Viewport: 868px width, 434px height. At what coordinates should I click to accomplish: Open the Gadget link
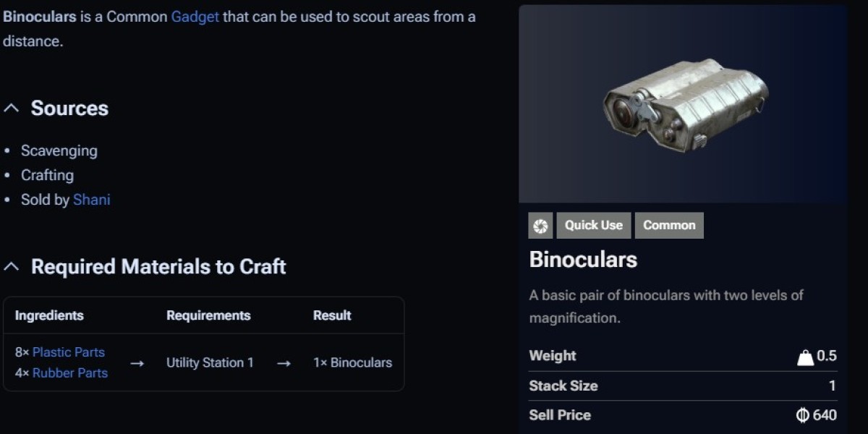pos(195,17)
